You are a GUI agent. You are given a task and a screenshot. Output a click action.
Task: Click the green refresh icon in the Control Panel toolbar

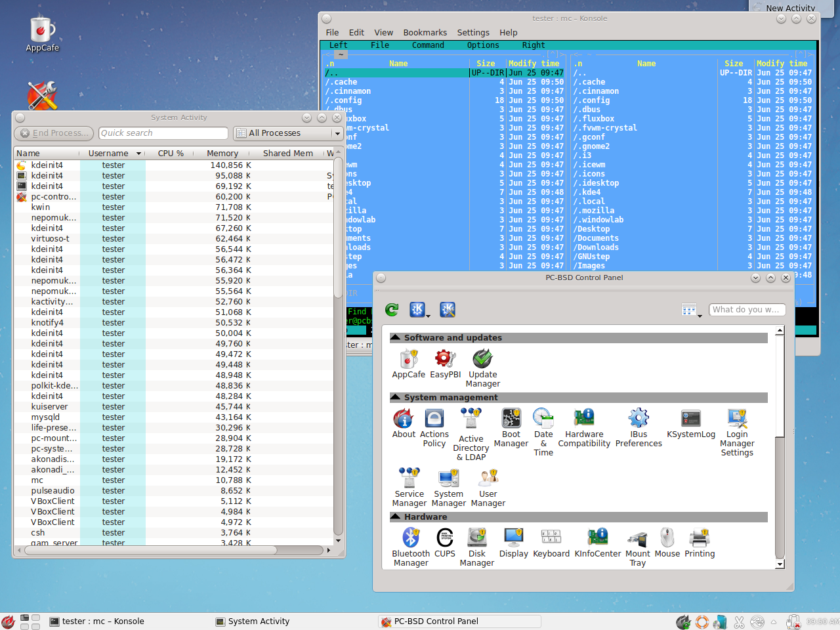click(x=392, y=310)
